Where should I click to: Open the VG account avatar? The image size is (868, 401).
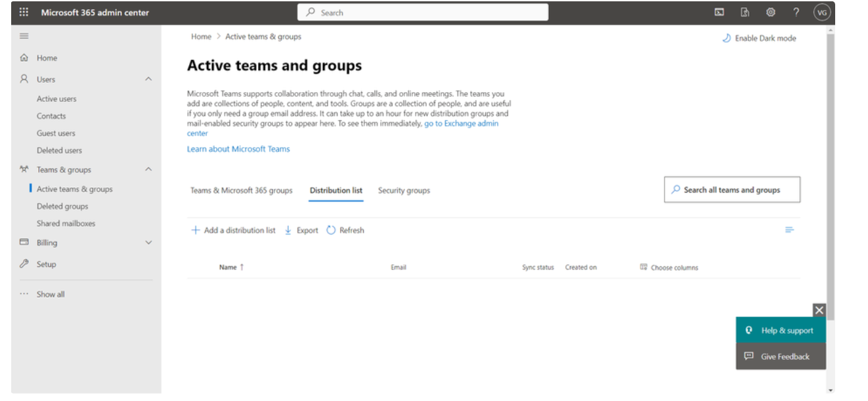tap(822, 12)
